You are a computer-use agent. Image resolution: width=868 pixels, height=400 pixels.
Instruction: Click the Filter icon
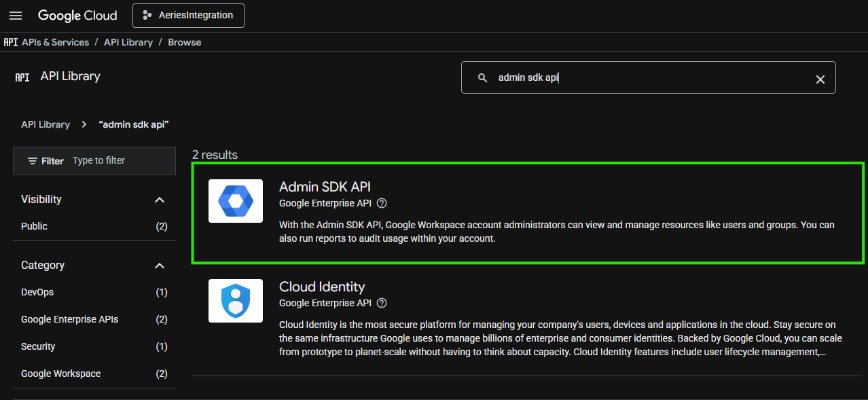(33, 161)
